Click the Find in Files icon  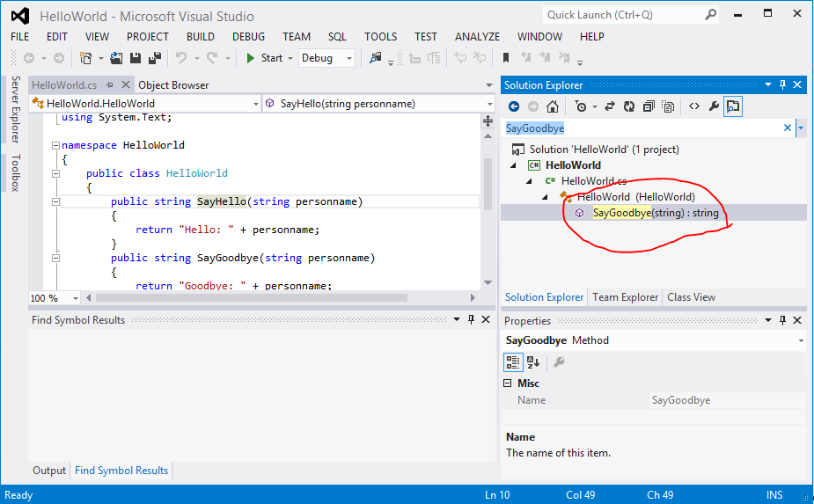pyautogui.click(x=376, y=58)
